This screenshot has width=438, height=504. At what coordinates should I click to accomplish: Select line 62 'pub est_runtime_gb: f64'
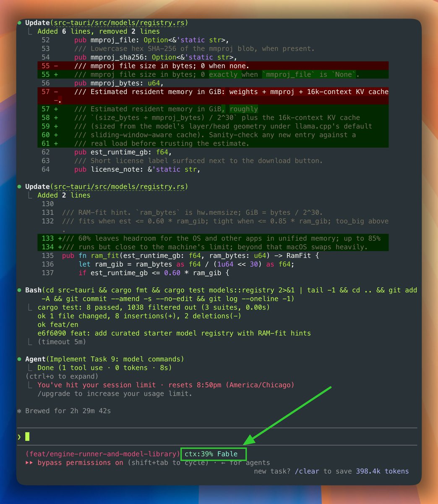[123, 152]
